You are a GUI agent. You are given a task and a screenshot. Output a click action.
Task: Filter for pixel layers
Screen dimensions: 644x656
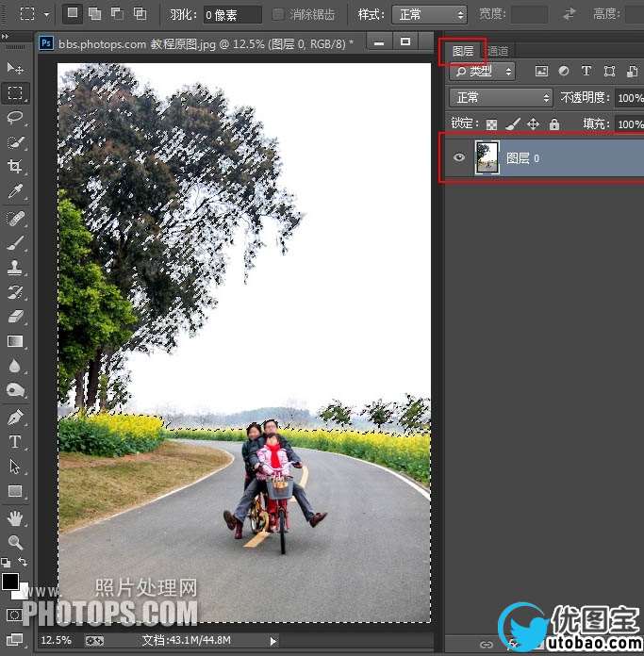pos(541,71)
